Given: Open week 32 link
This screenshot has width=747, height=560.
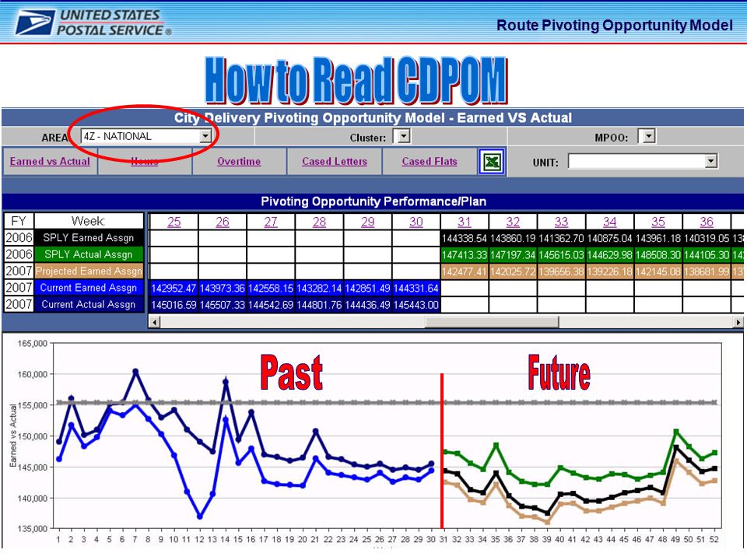Looking at the screenshot, I should (x=513, y=222).
